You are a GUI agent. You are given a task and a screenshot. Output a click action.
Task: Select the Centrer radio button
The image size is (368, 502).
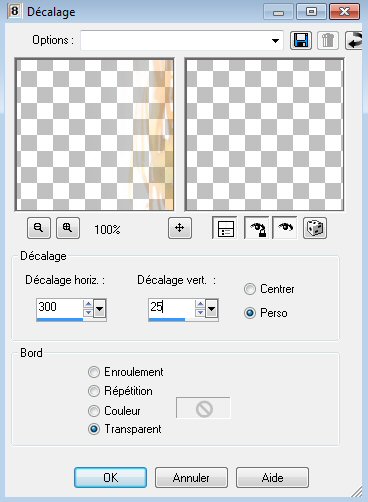(250, 289)
